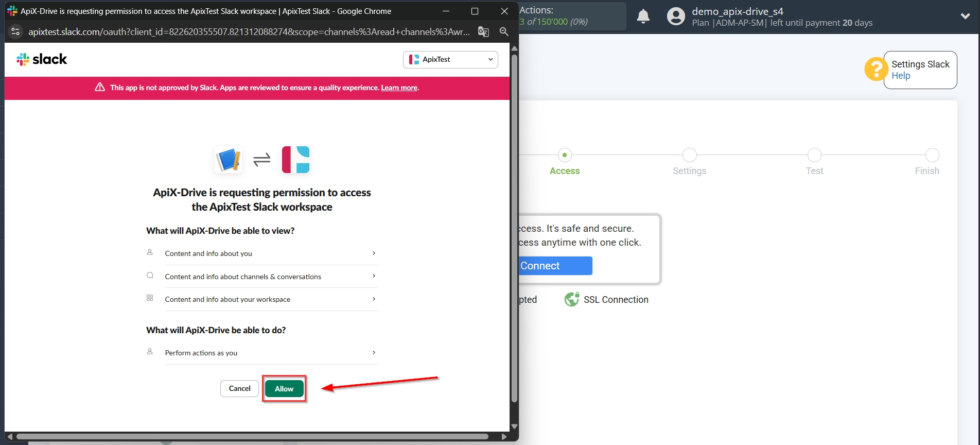Select the Access step
This screenshot has width=980, height=445.
565,162
